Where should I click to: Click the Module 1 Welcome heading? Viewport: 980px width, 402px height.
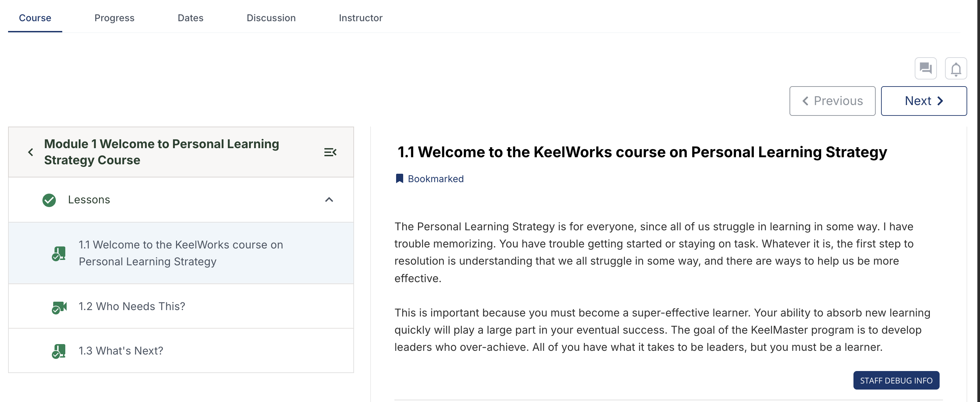[162, 152]
